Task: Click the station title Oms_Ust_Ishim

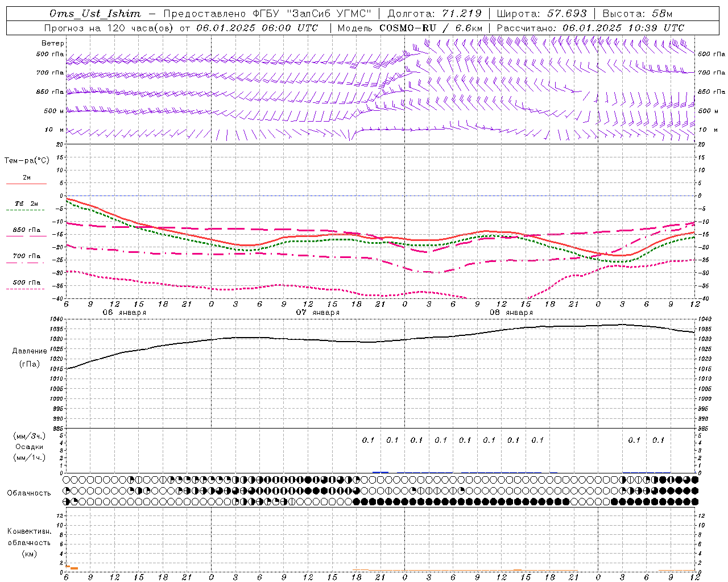Action: coord(95,14)
